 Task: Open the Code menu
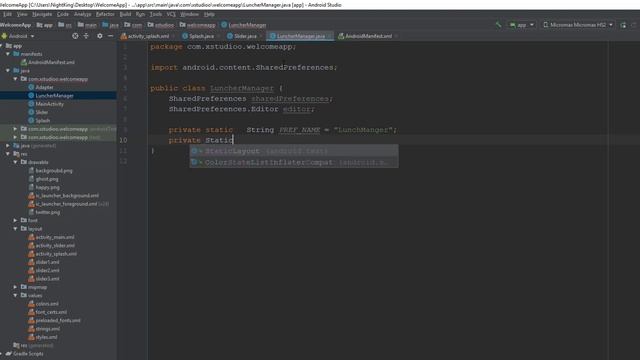click(63, 14)
